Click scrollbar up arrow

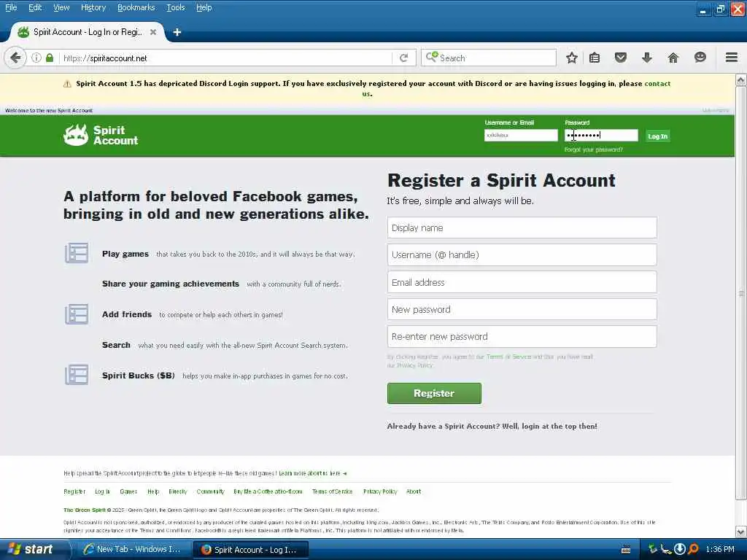[x=741, y=79]
